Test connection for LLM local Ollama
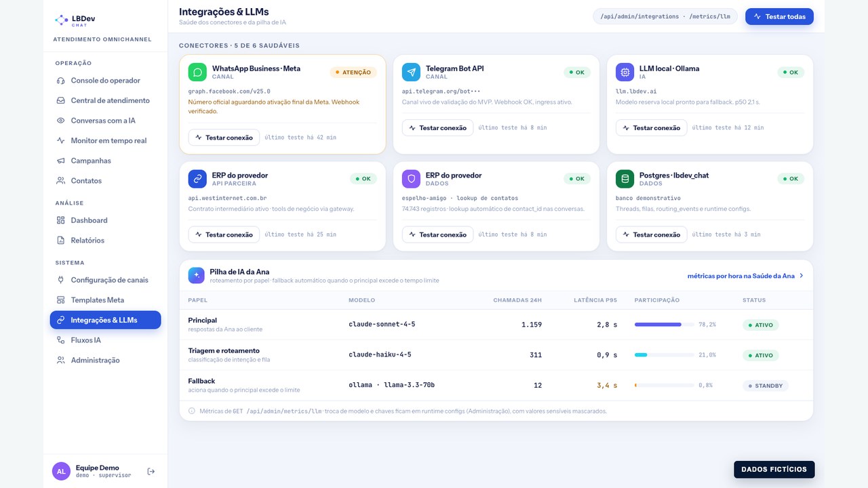 [651, 128]
